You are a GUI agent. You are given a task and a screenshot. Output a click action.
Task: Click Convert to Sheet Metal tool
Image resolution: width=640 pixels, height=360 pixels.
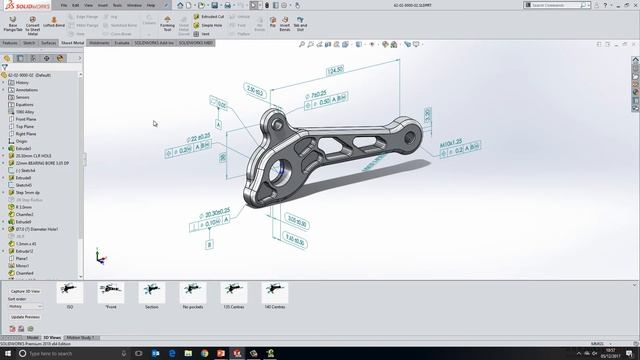33,25
